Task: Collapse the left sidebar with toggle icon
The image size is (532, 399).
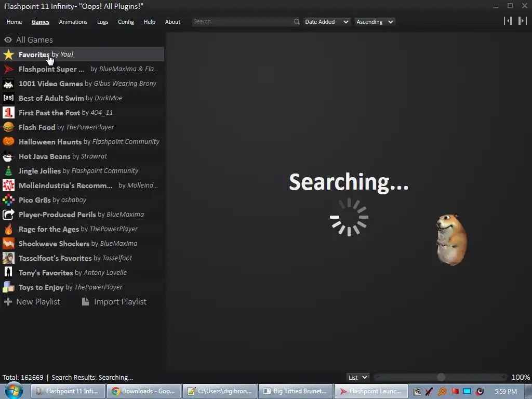Action: (x=508, y=21)
